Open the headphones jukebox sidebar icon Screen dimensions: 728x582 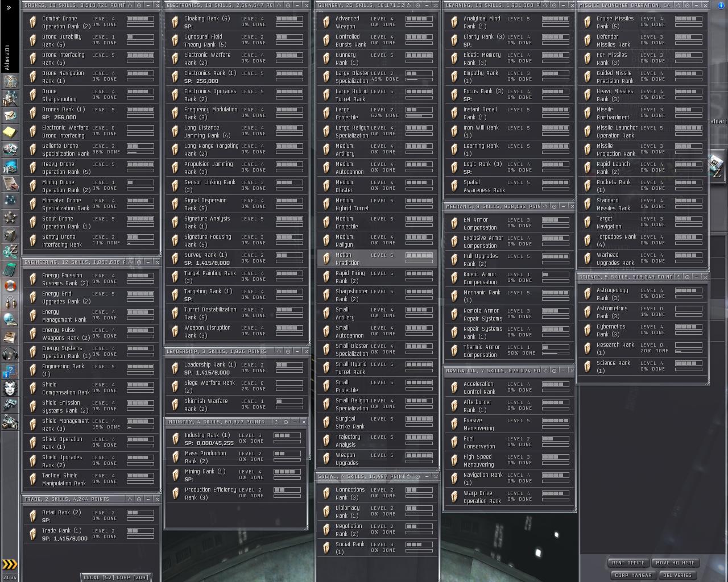click(x=10, y=354)
